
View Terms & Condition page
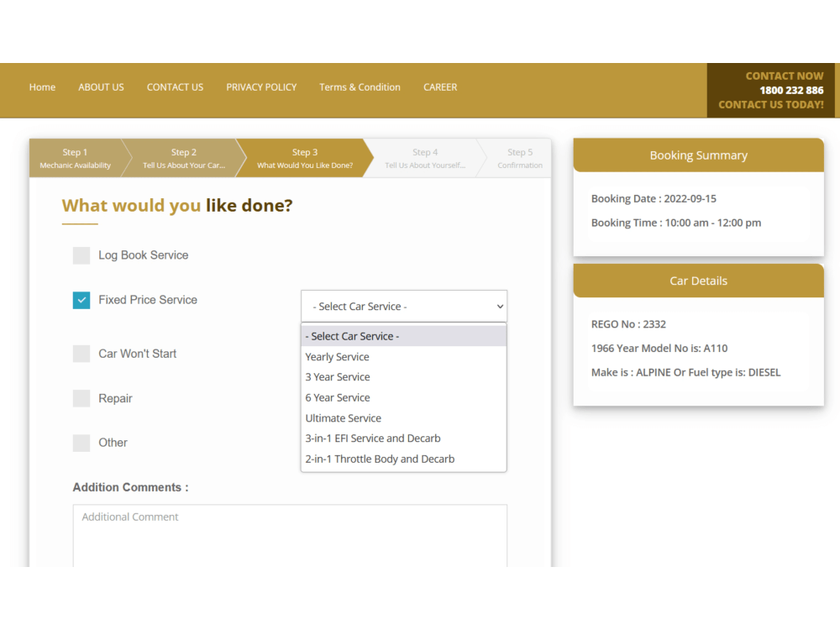[360, 87]
